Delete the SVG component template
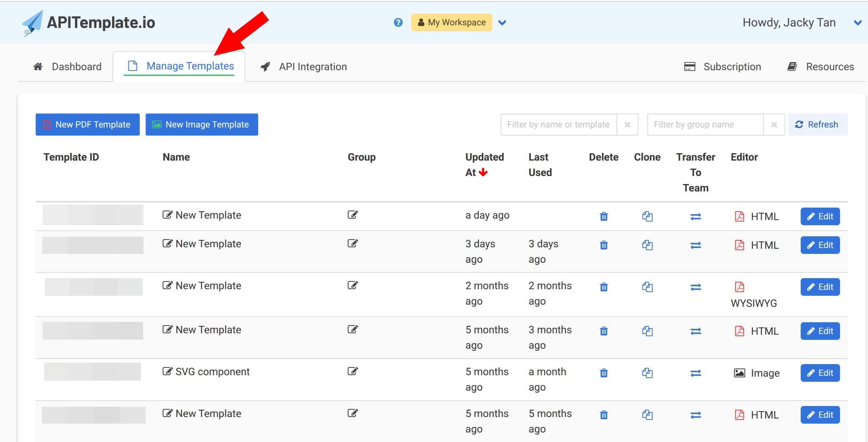 (604, 373)
